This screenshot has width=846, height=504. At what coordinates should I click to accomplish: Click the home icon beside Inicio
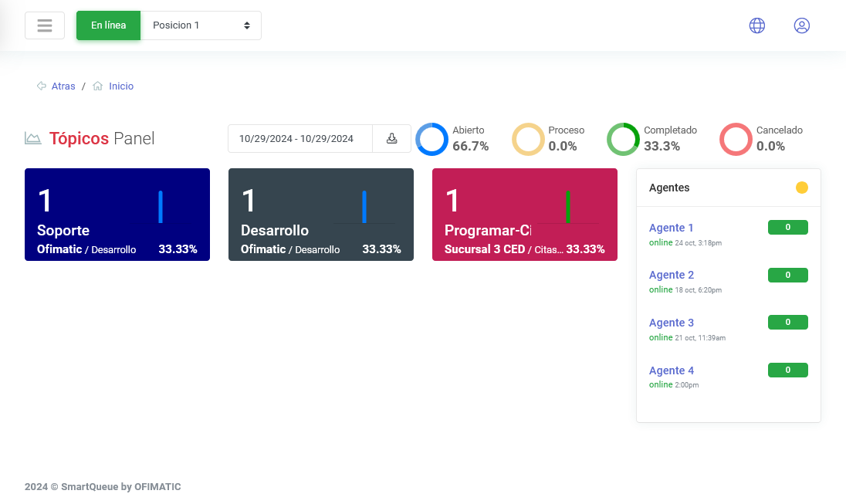coord(98,86)
